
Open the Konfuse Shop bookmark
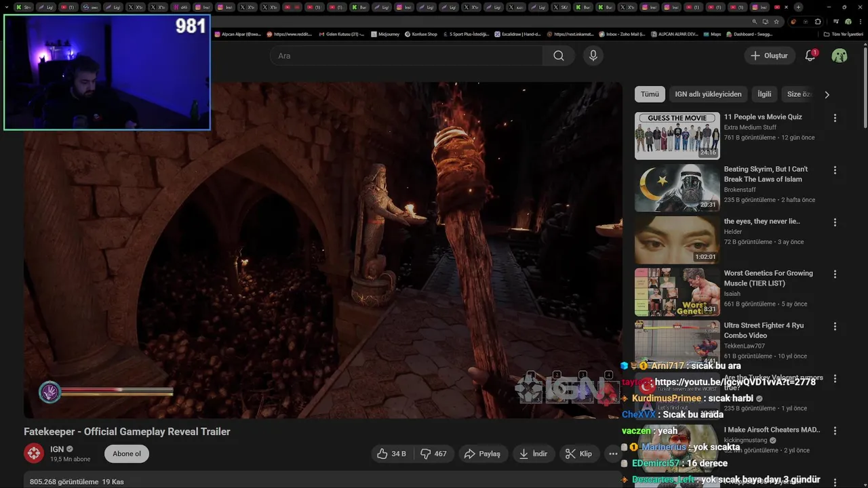421,34
